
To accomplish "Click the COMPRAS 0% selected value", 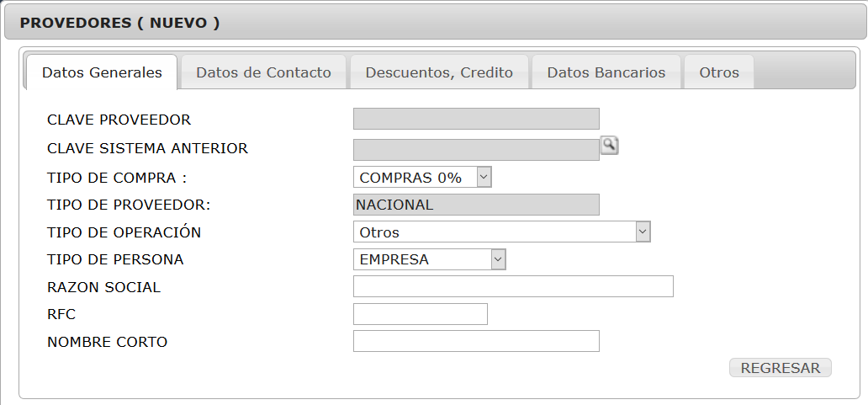I will pos(410,178).
